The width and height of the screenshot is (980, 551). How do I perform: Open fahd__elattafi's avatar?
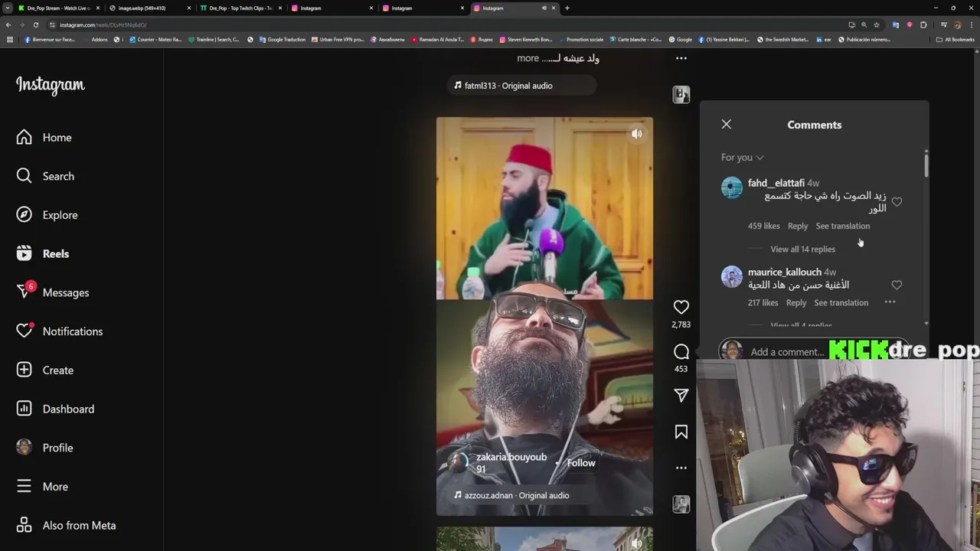[x=731, y=187]
